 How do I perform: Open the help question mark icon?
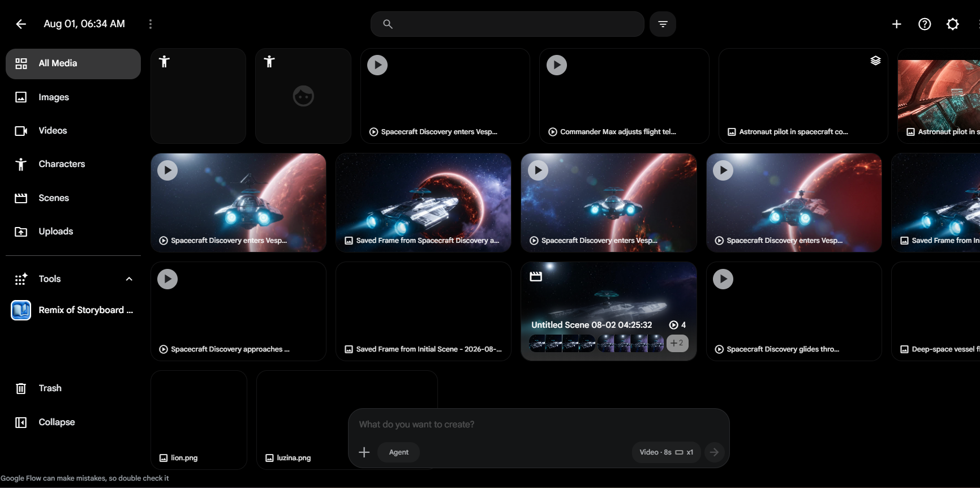(x=925, y=24)
